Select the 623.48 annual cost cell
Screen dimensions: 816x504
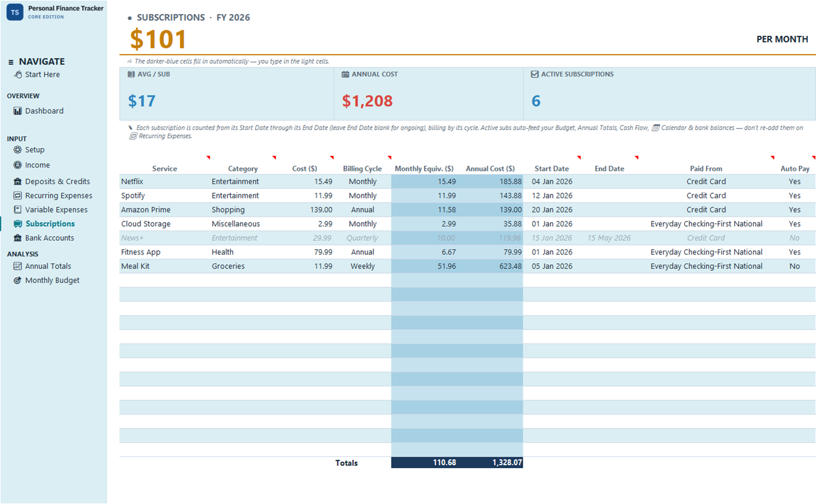pos(490,266)
